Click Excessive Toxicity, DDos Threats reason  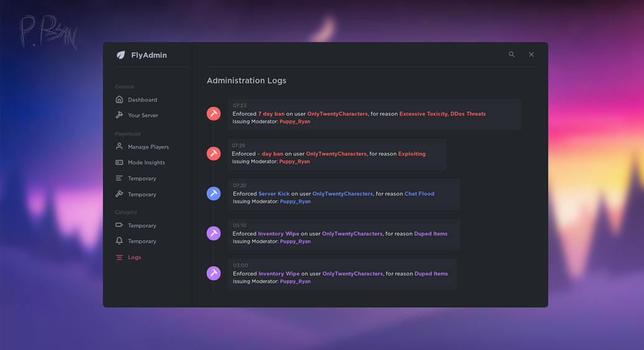click(442, 114)
